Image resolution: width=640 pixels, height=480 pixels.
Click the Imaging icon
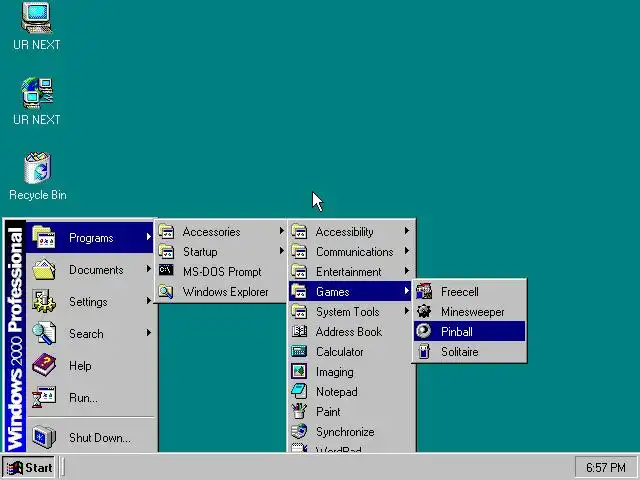coord(299,371)
